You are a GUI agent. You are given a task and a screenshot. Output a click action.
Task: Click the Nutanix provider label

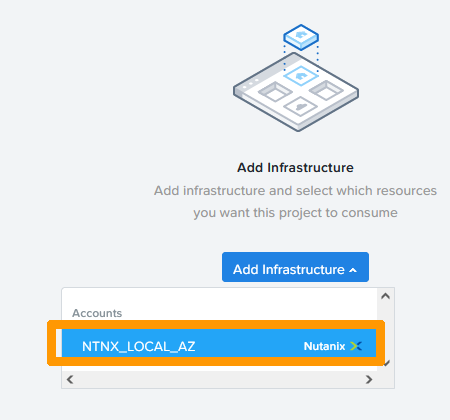pyautogui.click(x=324, y=346)
